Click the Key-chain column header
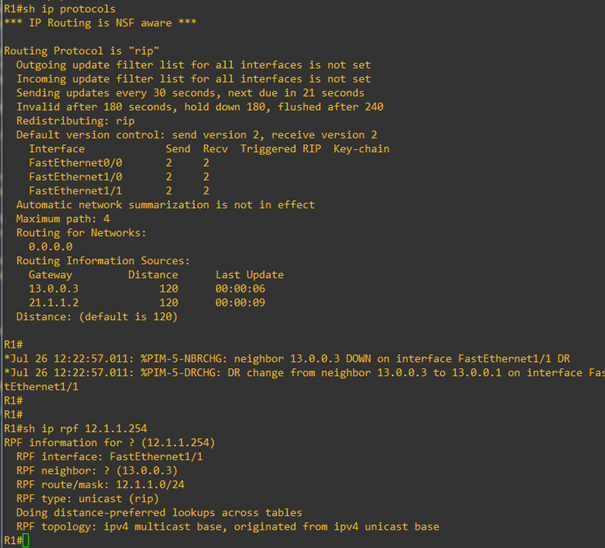 [362, 149]
